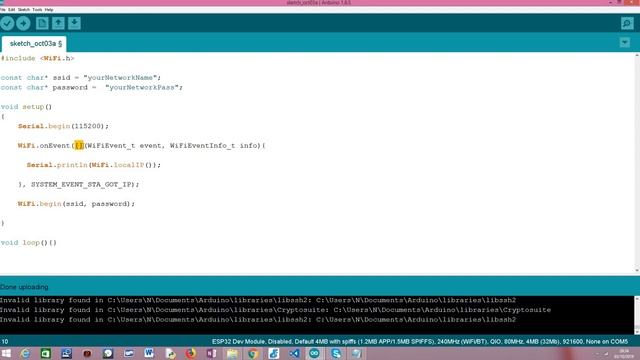This screenshot has height=360, width=640.
Task: Expand the tab options dropdown arrow
Action: 624,42
